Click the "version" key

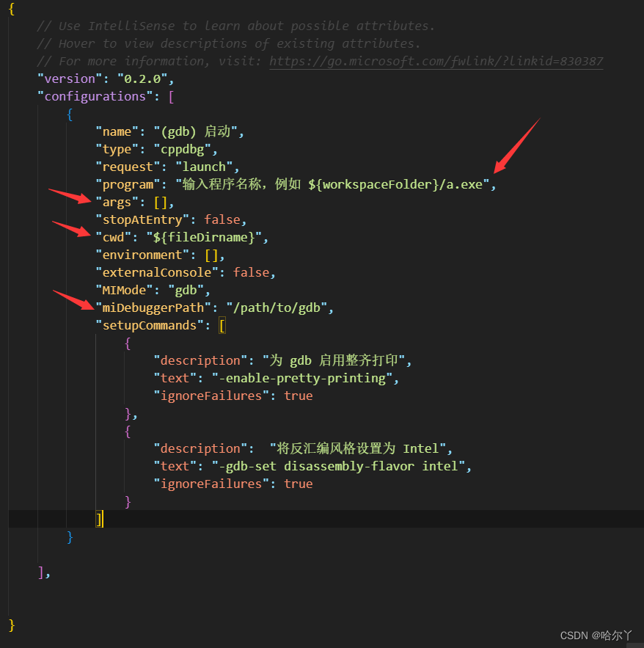70,79
